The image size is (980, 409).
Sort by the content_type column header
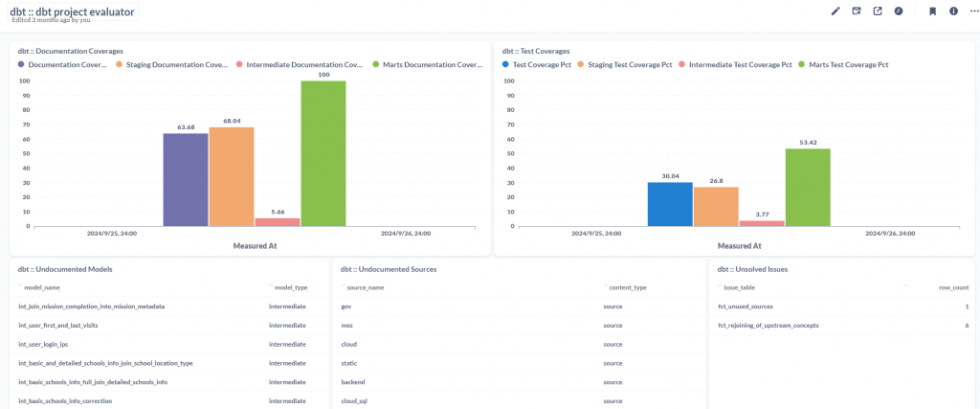(628, 287)
